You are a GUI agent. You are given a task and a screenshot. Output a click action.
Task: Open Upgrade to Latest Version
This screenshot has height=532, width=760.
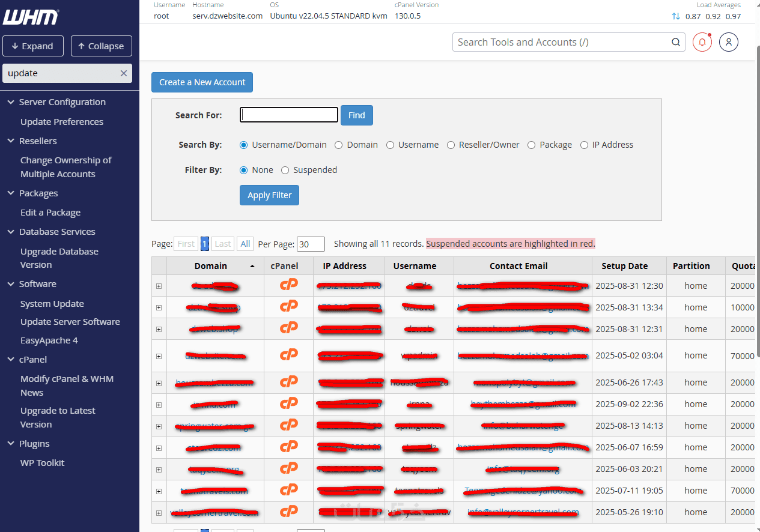coord(58,417)
